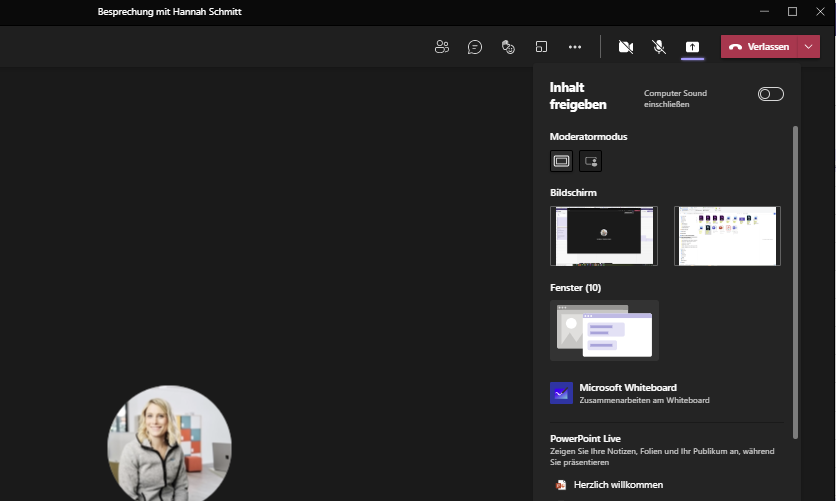Click the Moderatormodus label
This screenshot has height=501, width=836.
[589, 137]
